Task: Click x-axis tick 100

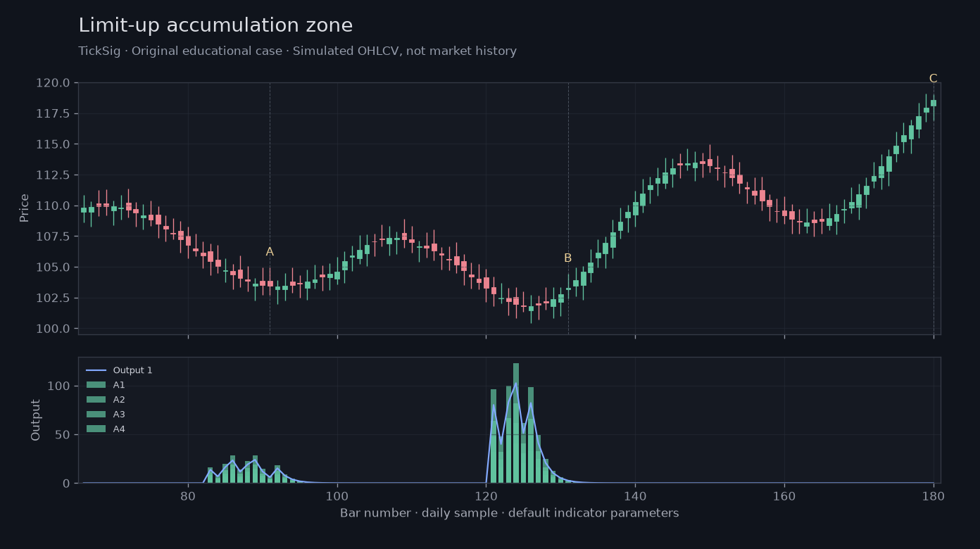Action: 337,496
